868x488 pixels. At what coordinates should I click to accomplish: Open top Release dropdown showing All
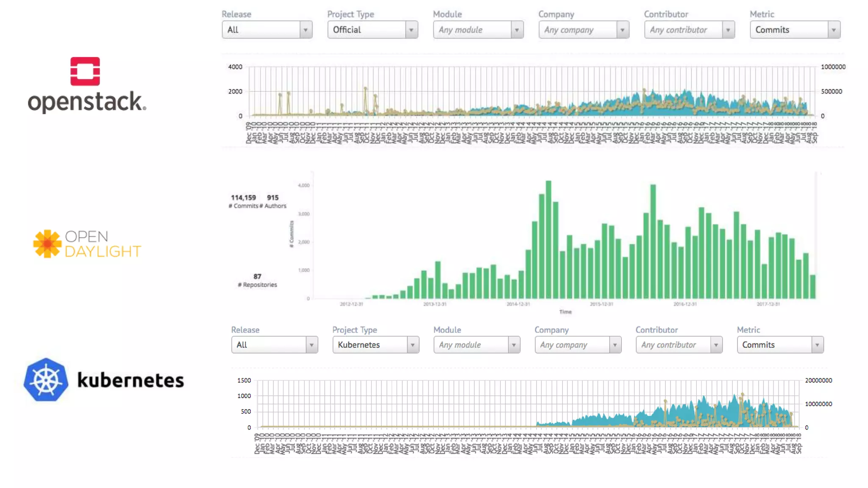[267, 30]
